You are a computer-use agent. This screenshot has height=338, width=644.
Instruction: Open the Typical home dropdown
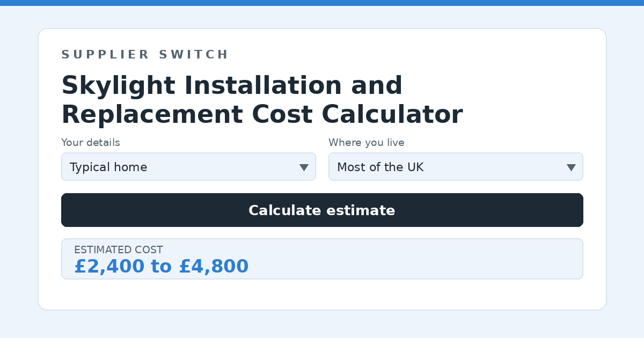(188, 167)
